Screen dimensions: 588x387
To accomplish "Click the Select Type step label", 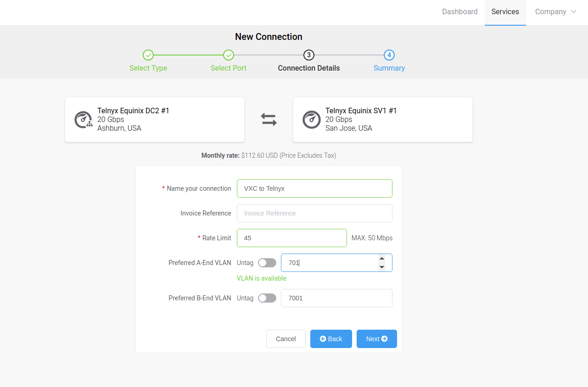I will [148, 68].
